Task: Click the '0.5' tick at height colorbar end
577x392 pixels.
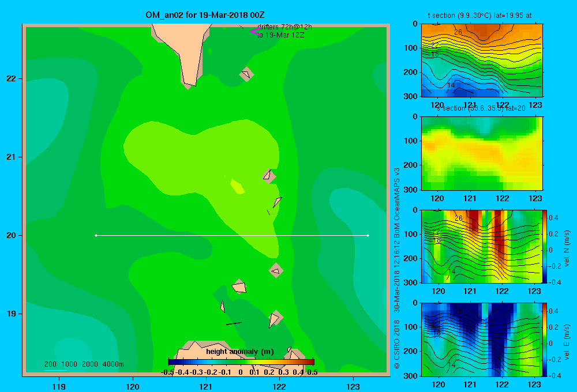Action: coord(312,372)
